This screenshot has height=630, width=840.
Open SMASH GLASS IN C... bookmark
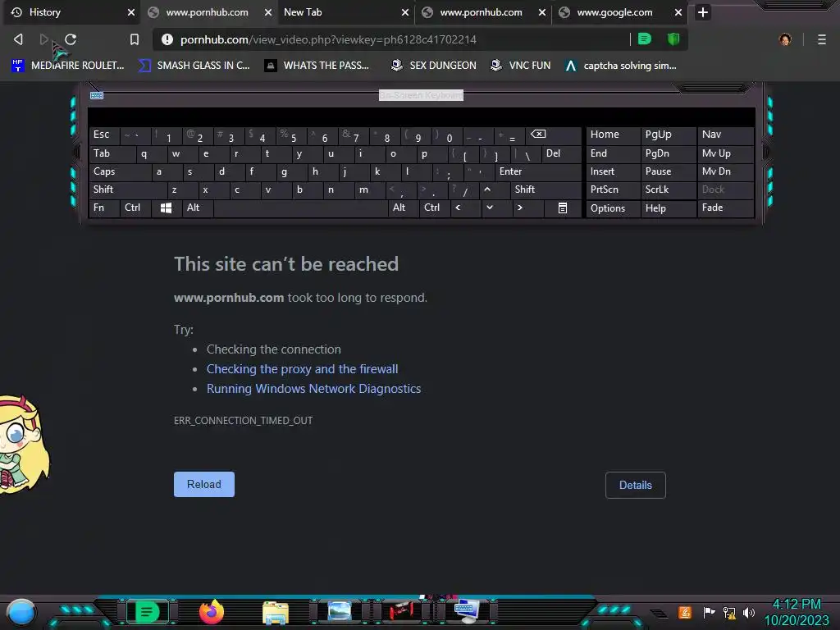[194, 66]
